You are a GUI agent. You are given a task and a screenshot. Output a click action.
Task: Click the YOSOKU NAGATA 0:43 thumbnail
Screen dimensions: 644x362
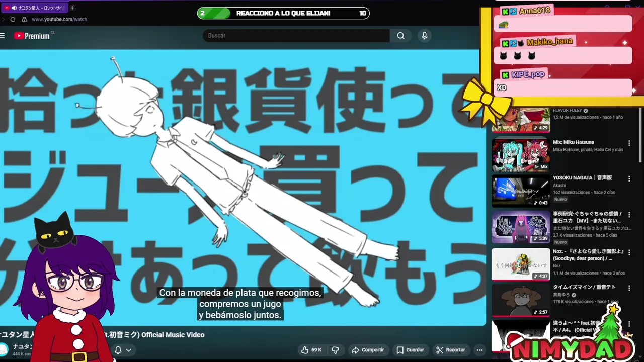pos(521,191)
